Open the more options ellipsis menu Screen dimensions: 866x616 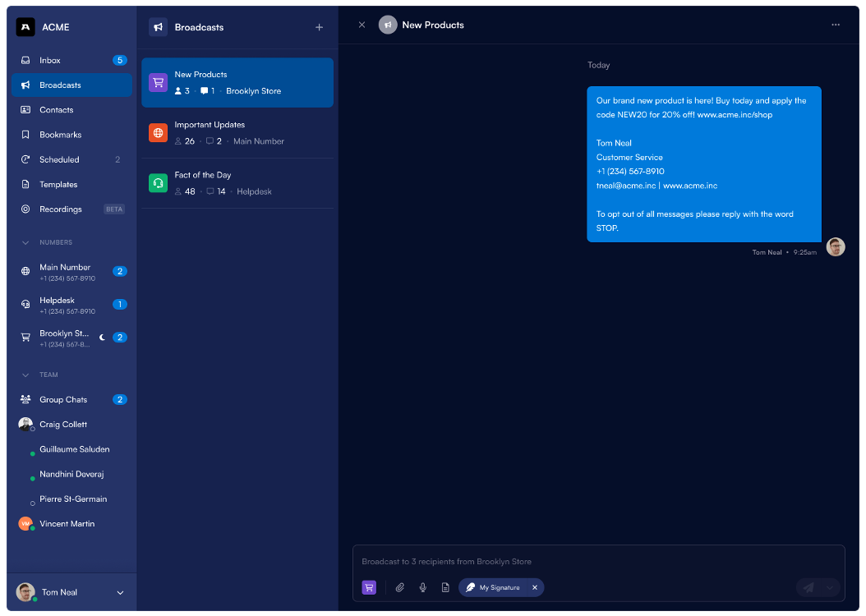836,25
